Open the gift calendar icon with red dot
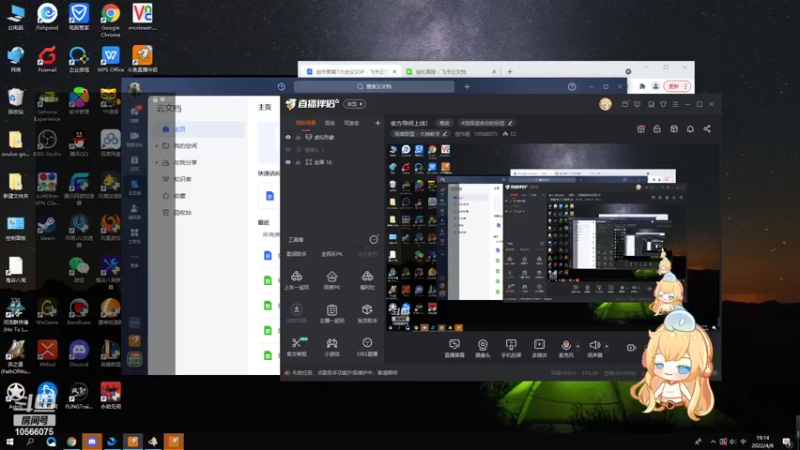The height and width of the screenshot is (450, 800). (641, 129)
